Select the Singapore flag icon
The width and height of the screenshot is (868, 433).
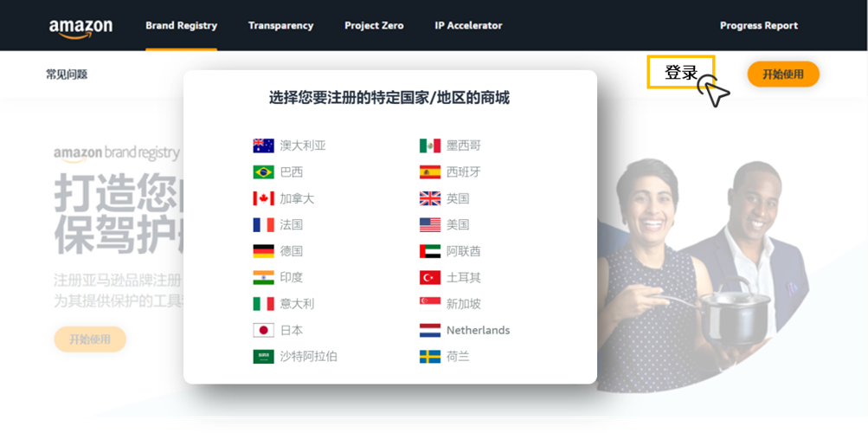point(430,303)
